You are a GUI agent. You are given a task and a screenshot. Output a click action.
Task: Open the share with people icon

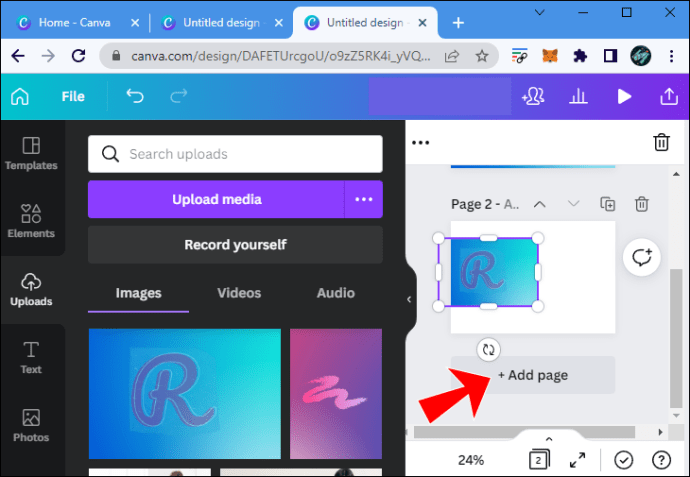[x=533, y=96]
